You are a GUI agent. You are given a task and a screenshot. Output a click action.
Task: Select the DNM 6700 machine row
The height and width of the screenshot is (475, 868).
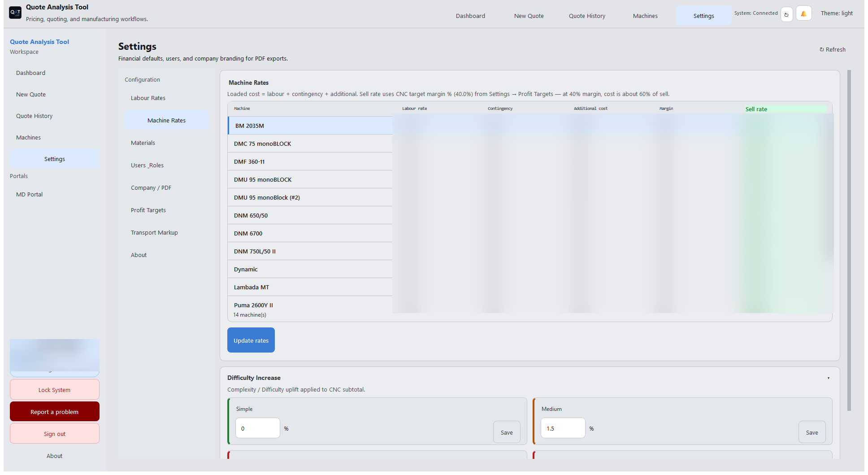(x=530, y=233)
